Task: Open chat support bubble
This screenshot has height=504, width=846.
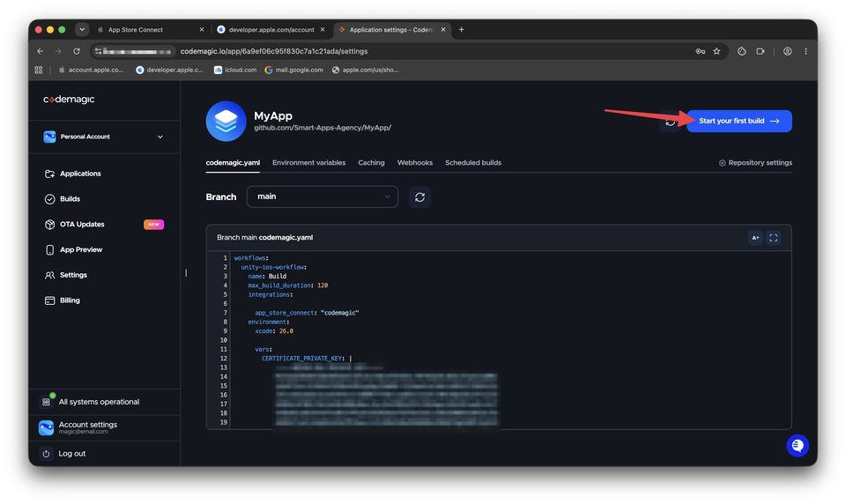Action: pyautogui.click(x=798, y=446)
